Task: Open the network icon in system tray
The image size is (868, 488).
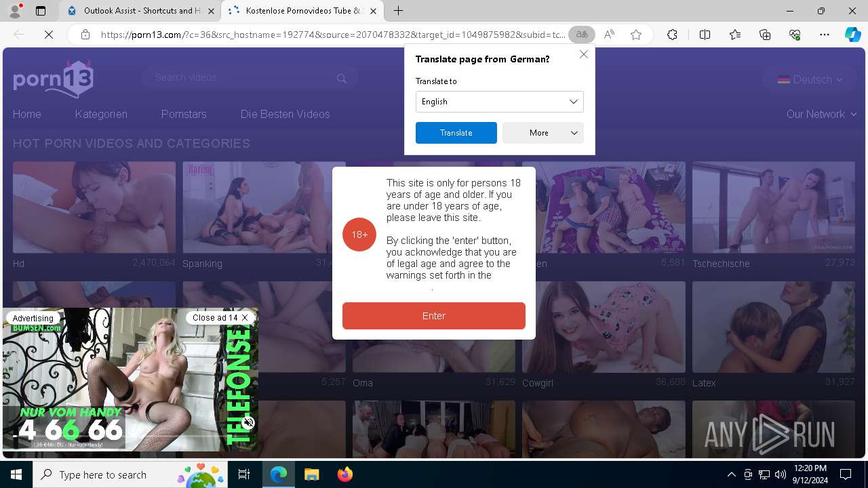Action: point(764,474)
